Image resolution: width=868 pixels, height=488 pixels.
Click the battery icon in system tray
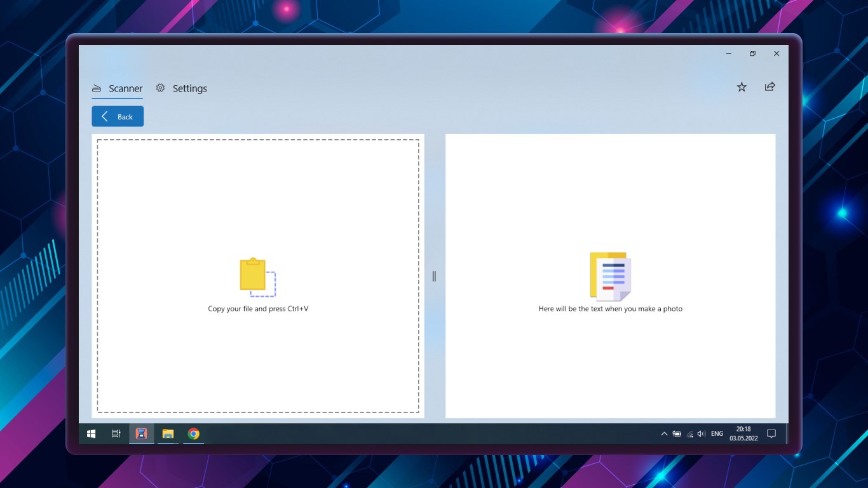677,434
